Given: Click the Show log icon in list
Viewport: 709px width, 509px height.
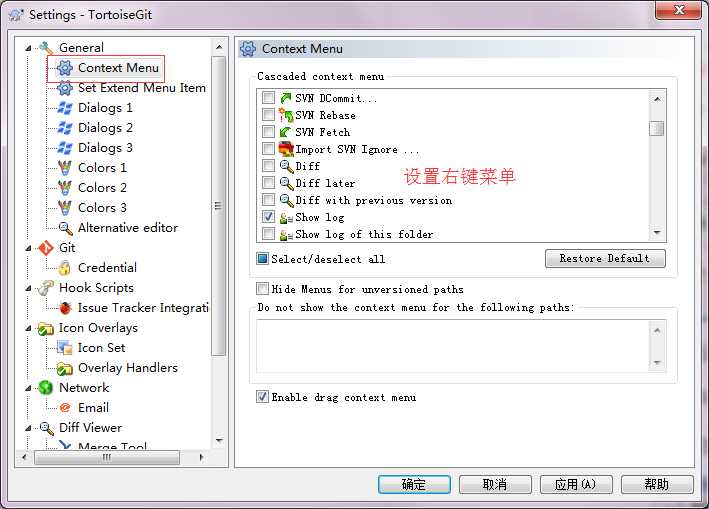Looking at the screenshot, I should (x=286, y=218).
